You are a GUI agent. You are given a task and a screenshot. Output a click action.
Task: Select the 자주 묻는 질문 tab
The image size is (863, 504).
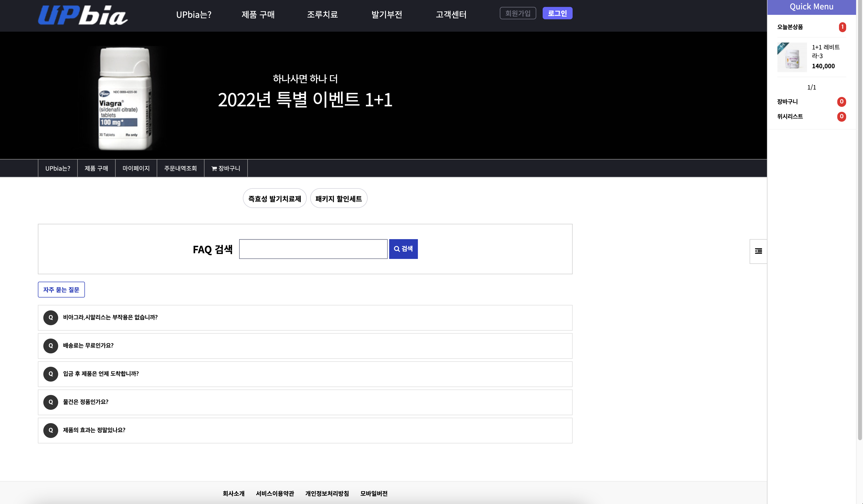(x=61, y=290)
